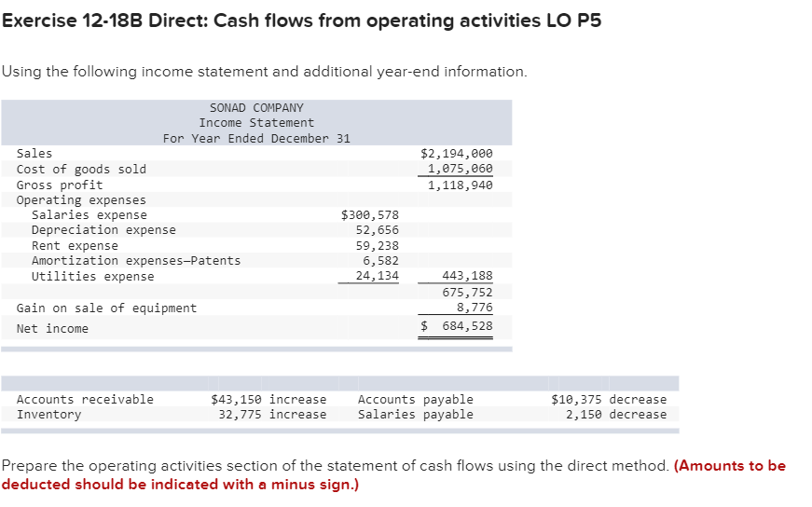Select the 'Cost of goods sold' label
The width and height of the screenshot is (812, 507).
(81, 170)
